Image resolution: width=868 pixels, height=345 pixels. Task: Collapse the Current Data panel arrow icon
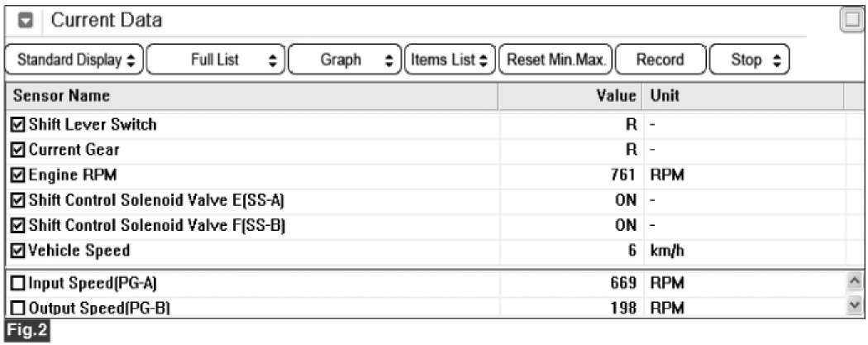[26, 21]
